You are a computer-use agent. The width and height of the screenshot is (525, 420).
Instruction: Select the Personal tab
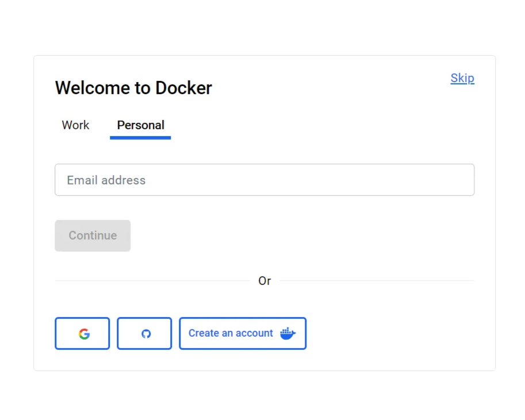point(140,125)
